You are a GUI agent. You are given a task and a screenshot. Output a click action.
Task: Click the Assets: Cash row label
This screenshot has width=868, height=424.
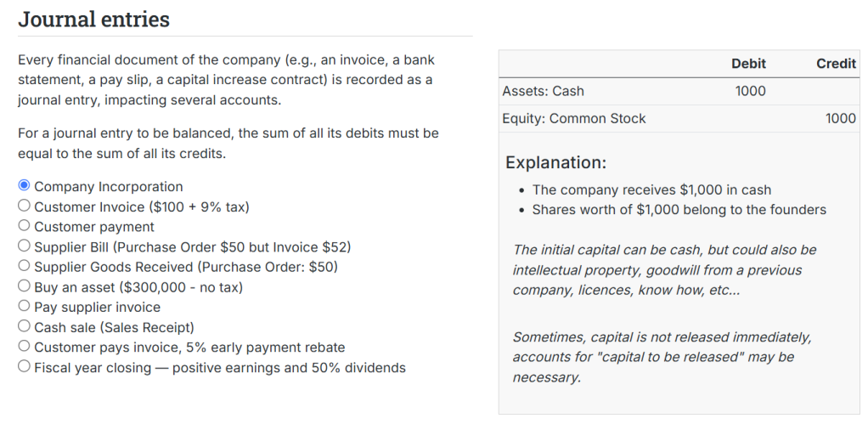click(x=543, y=91)
